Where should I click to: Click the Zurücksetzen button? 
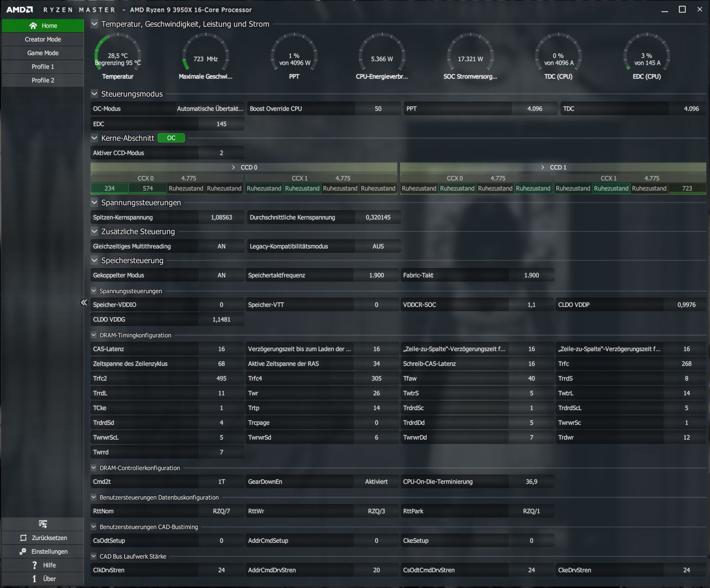click(x=43, y=538)
